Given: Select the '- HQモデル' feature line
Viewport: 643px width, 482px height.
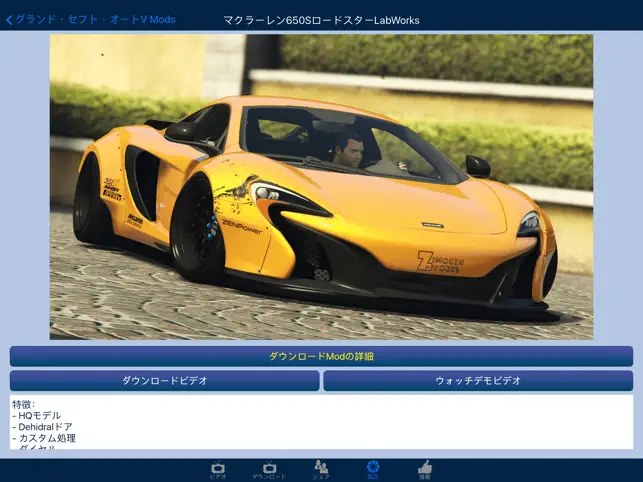Looking at the screenshot, I should click(36, 416).
